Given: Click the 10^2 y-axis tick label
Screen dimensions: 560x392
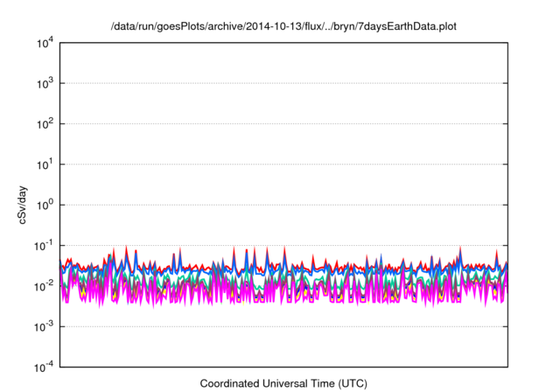Looking at the screenshot, I should click(45, 124).
